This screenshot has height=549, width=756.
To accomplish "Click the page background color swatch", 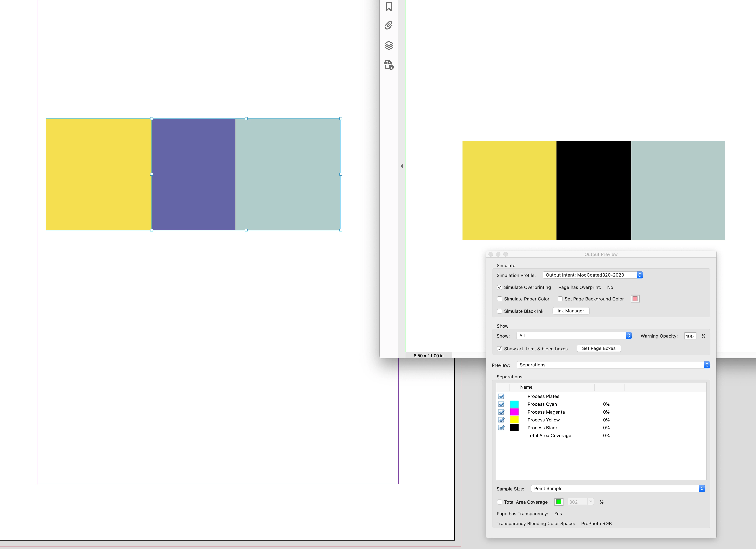I will (635, 299).
